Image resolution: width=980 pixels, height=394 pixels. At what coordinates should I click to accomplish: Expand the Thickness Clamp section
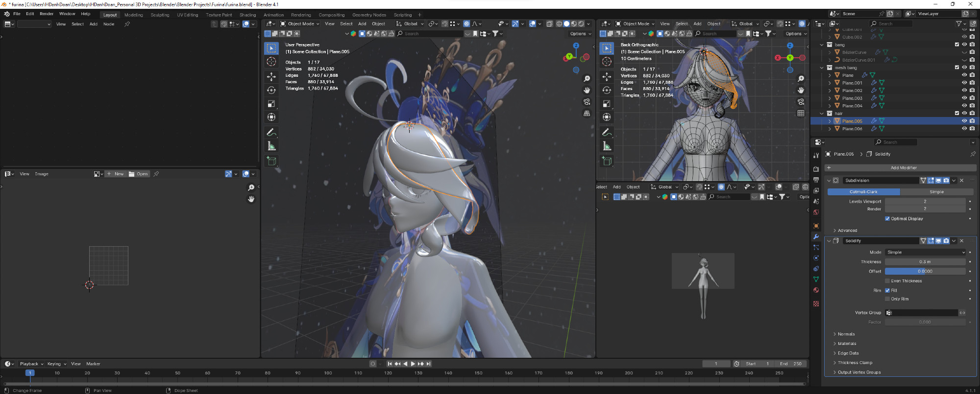[855, 363]
